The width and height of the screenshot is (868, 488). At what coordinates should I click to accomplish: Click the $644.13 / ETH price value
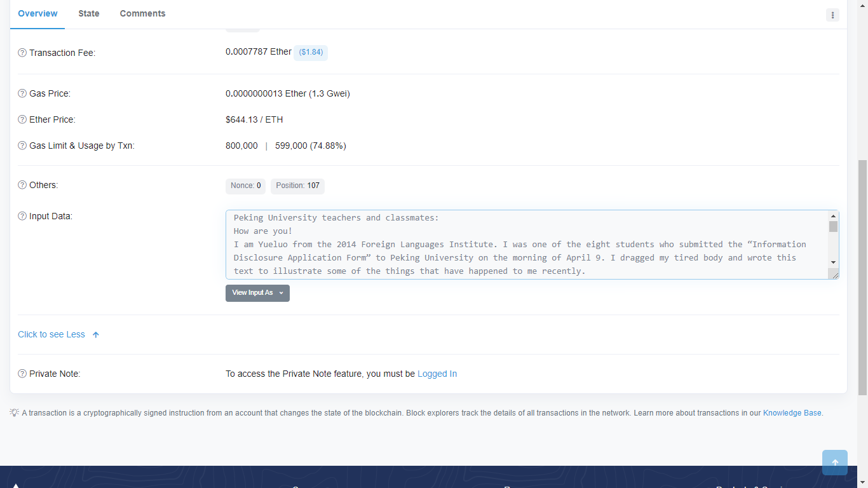click(x=254, y=119)
